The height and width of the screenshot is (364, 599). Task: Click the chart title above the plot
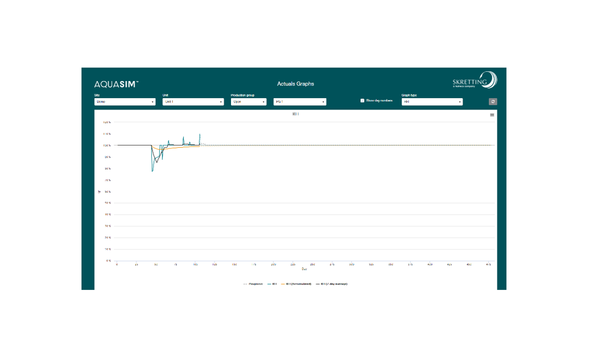296,114
